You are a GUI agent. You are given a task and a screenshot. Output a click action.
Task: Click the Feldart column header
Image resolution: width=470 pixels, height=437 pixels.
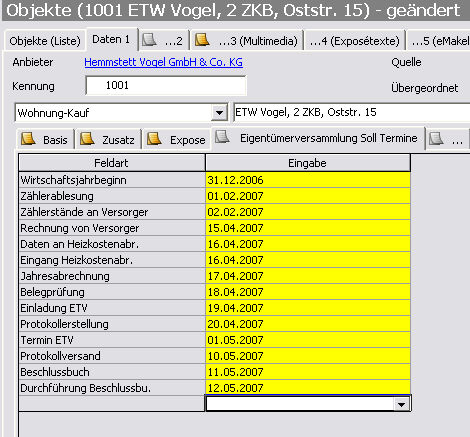click(x=111, y=163)
